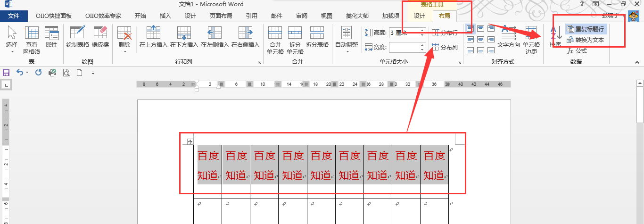Open the 文件 (File) tab
Image resolution: width=644 pixels, height=224 pixels.
(14, 16)
